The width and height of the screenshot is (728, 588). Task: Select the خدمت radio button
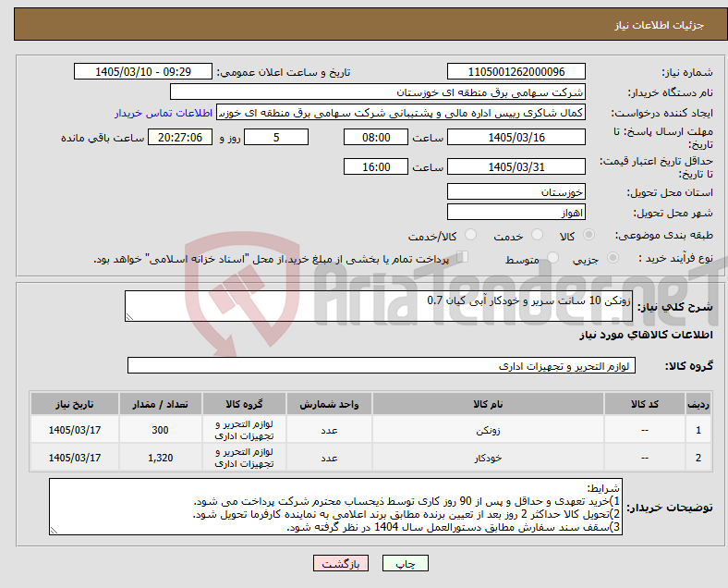(537, 235)
